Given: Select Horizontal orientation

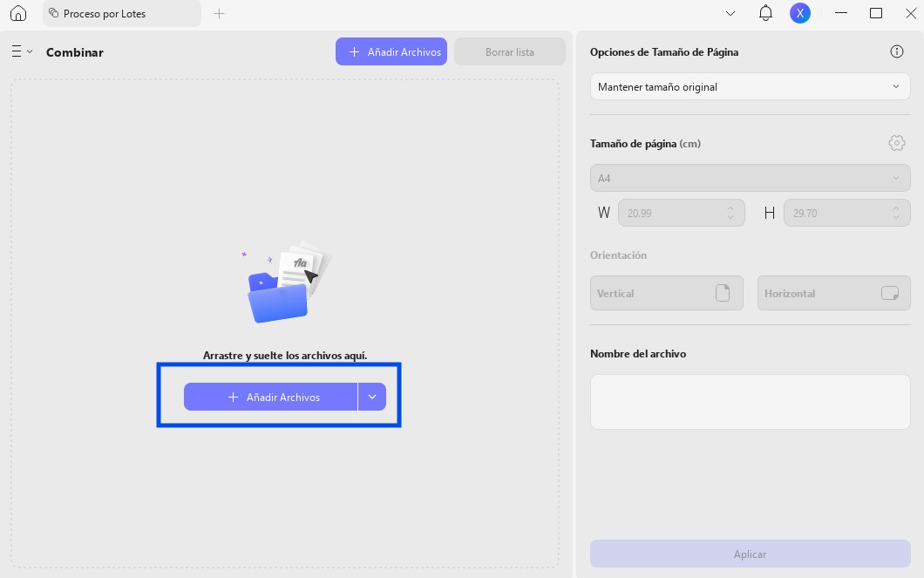Looking at the screenshot, I should tap(834, 293).
